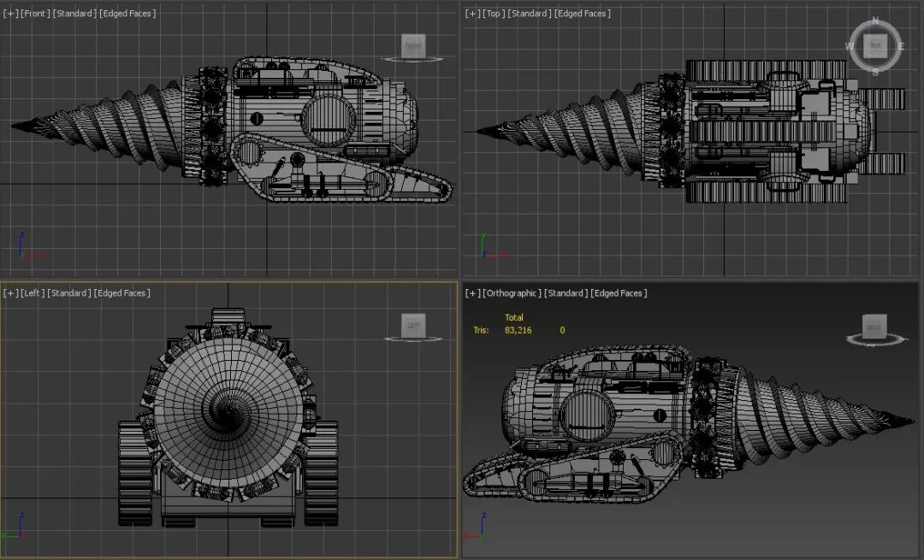Open [Edged Faces] shading menu in Top viewport
924x560 pixels.
[x=583, y=13]
